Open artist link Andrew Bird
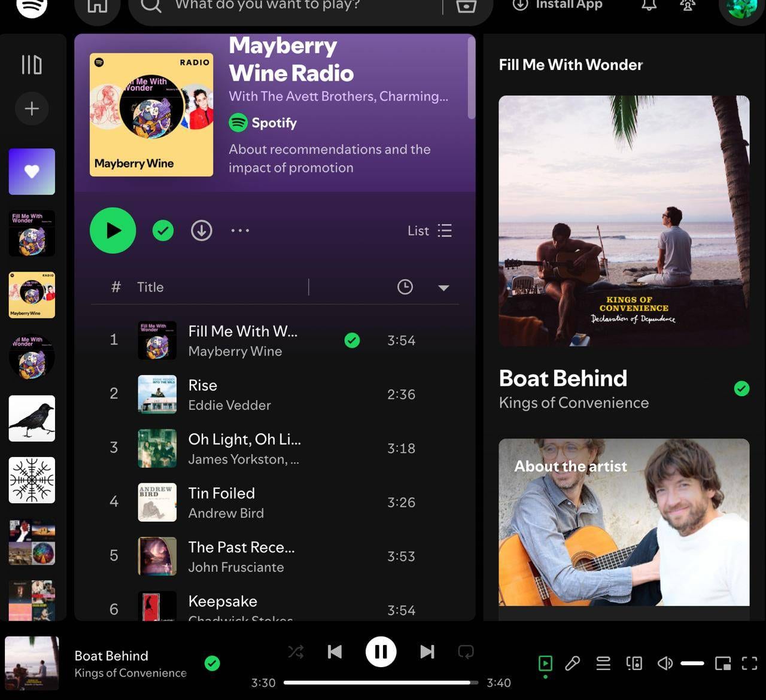 pos(226,513)
